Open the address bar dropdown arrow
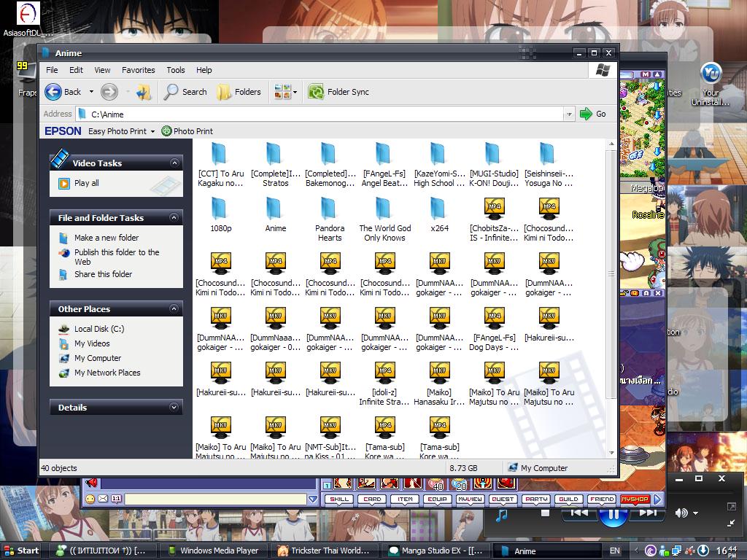The image size is (747, 560). pos(569,114)
